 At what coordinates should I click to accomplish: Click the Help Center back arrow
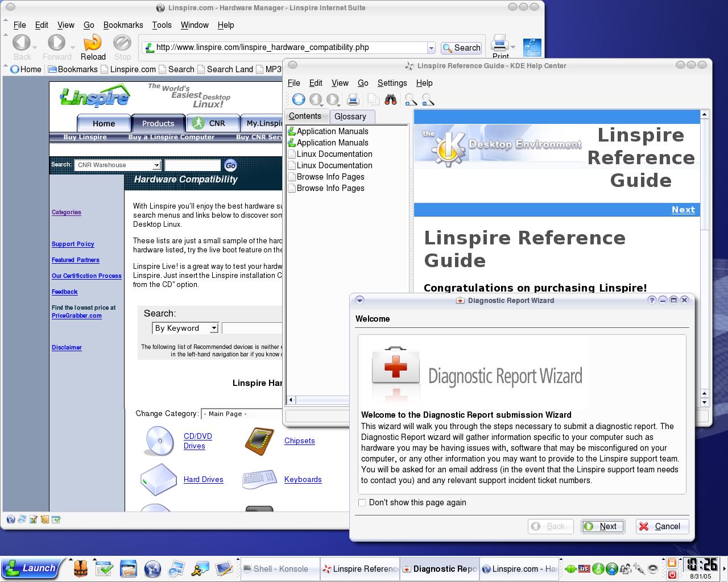pos(315,100)
